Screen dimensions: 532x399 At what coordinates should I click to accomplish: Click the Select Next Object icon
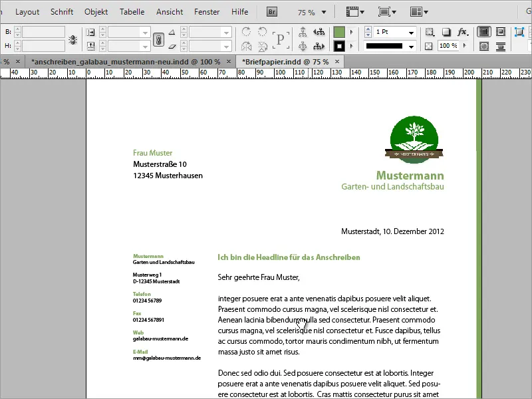[x=319, y=46]
